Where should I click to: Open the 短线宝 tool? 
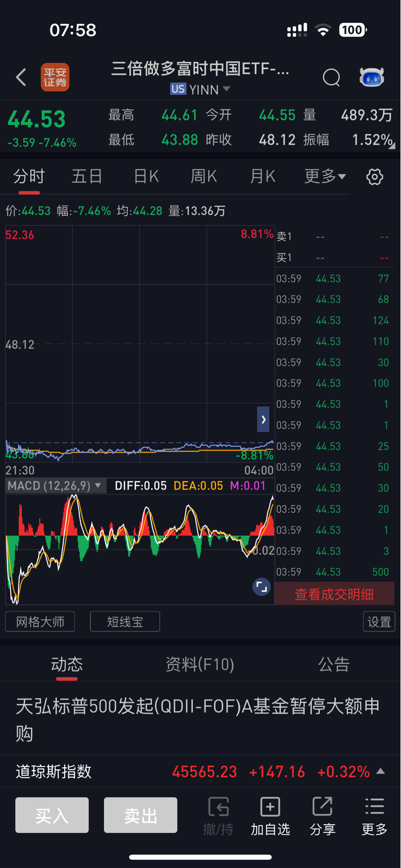(x=125, y=621)
